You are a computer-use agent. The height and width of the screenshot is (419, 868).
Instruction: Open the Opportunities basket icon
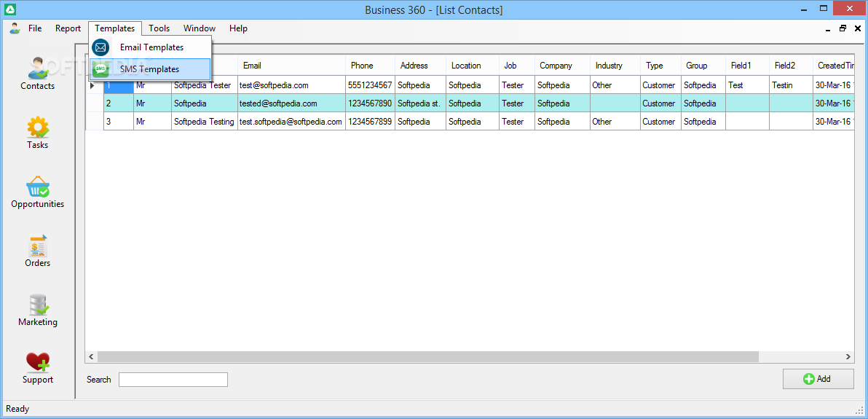38,187
